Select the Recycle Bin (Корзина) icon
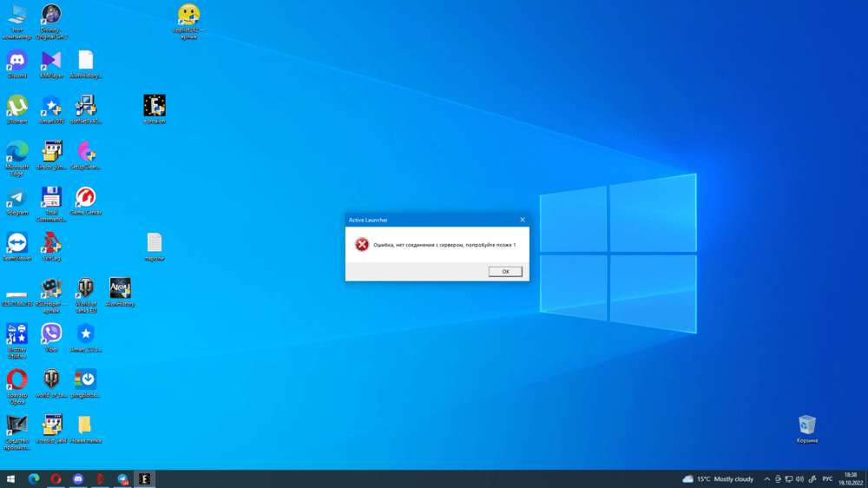Screen dimensions: 868x488 (x=807, y=425)
